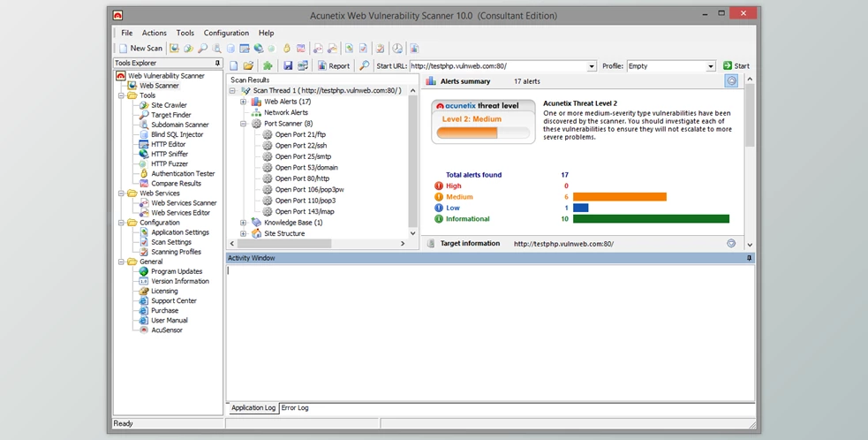Image resolution: width=868 pixels, height=440 pixels.
Task: Pin the Tools Explorer panel
Action: tap(217, 63)
